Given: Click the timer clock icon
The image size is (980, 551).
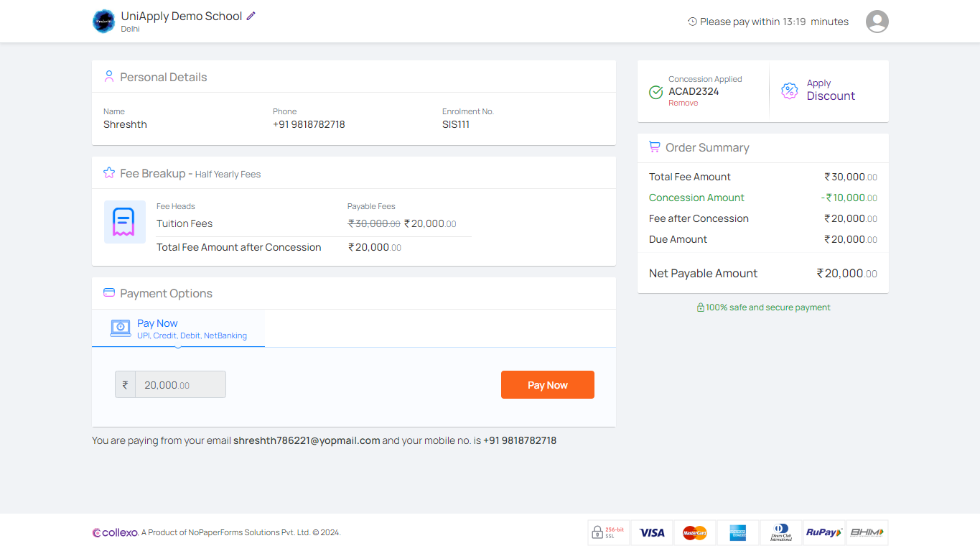Looking at the screenshot, I should click(x=692, y=22).
